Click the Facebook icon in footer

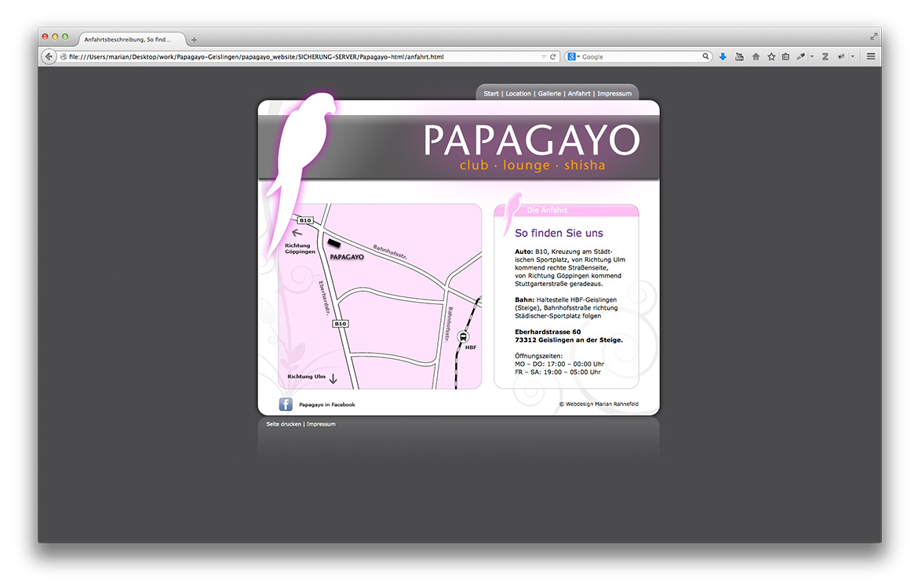pyautogui.click(x=286, y=405)
